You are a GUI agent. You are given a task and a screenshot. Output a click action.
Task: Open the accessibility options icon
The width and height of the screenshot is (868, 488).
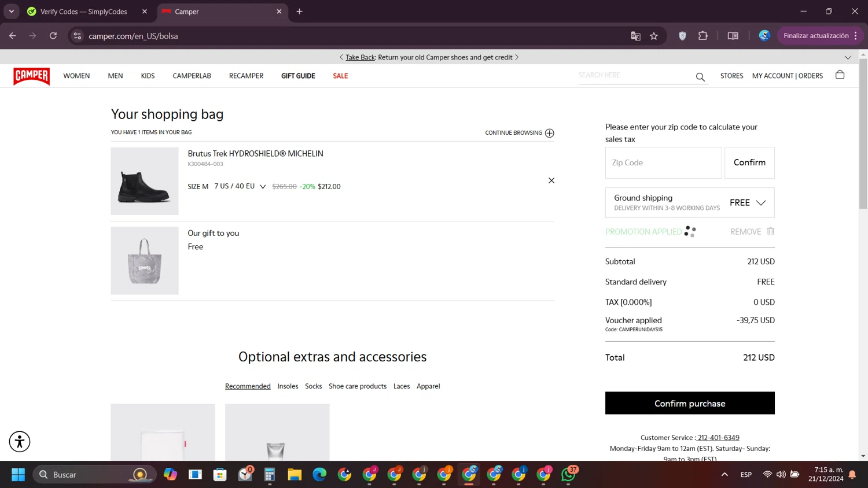pyautogui.click(x=20, y=442)
